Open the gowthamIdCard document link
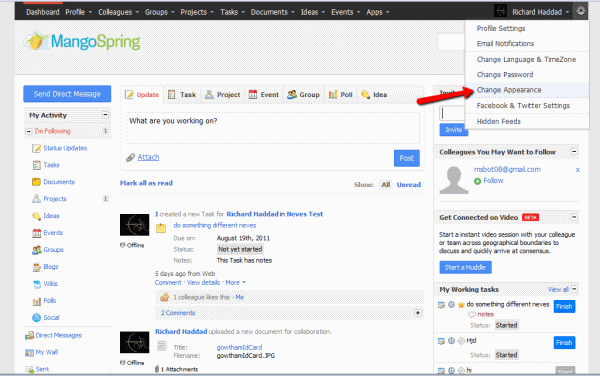This screenshot has width=600, height=376. tap(239, 347)
